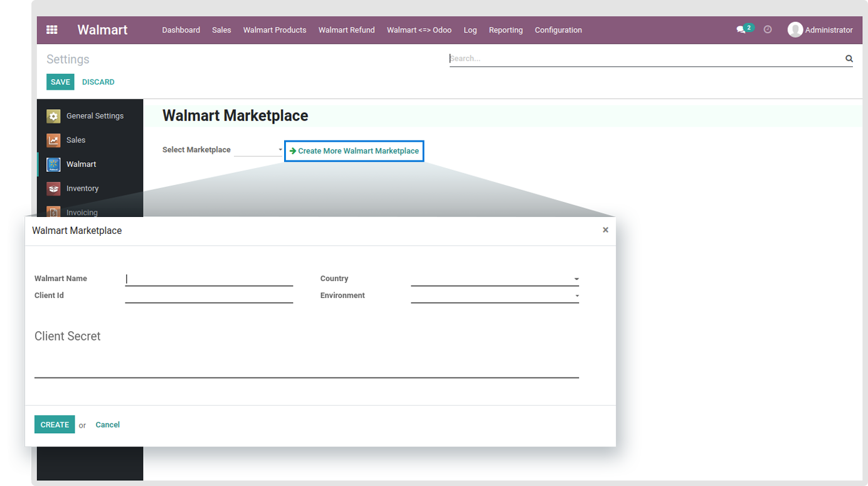Open the Dashboard menu

[x=181, y=30]
